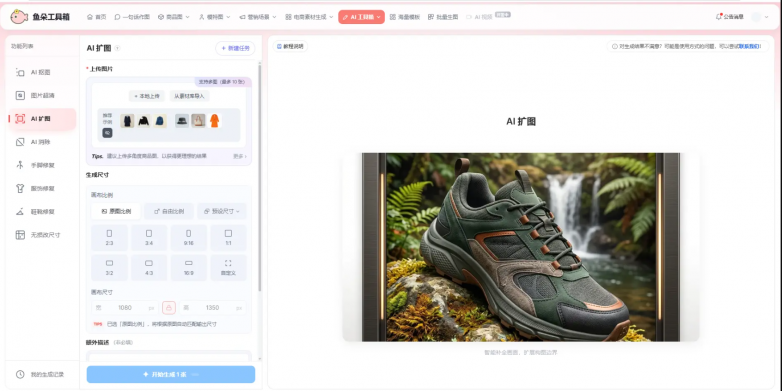Select blue jacket sample thumbnail
The image size is (782, 391).
160,121
